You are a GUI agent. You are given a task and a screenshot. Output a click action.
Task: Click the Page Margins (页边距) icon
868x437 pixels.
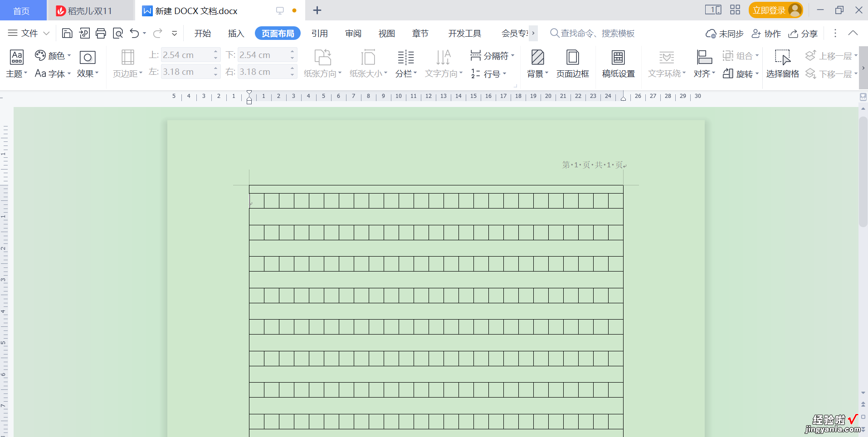128,58
